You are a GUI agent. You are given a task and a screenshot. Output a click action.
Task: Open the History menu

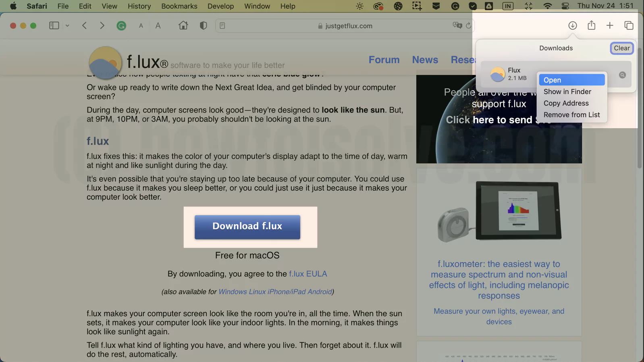point(139,6)
